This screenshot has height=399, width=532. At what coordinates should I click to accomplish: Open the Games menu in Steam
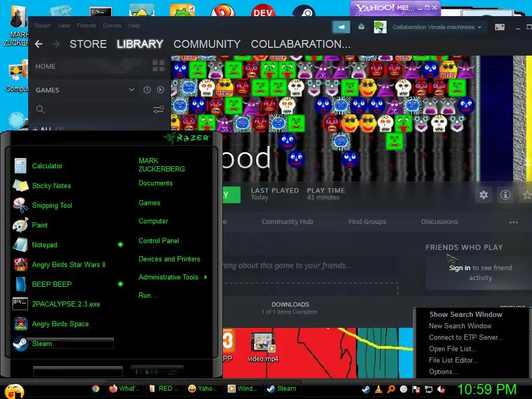click(112, 25)
